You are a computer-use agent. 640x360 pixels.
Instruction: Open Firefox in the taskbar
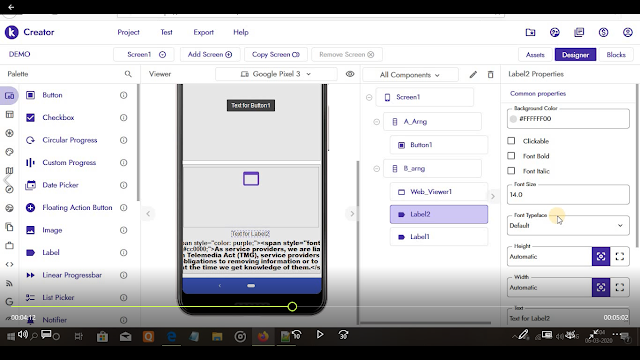[x=263, y=337]
